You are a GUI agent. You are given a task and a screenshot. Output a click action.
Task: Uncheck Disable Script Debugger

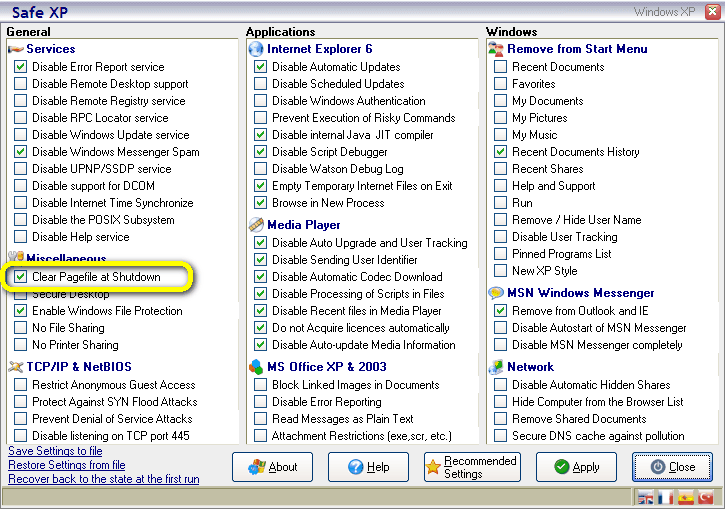click(x=260, y=152)
